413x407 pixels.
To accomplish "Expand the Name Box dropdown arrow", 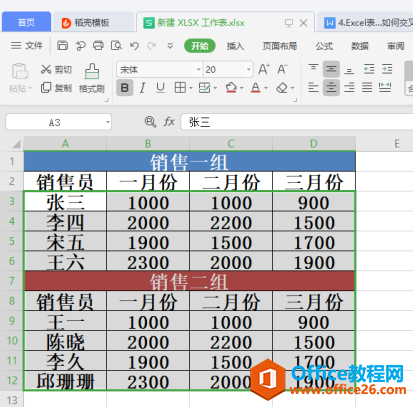I will (x=108, y=122).
